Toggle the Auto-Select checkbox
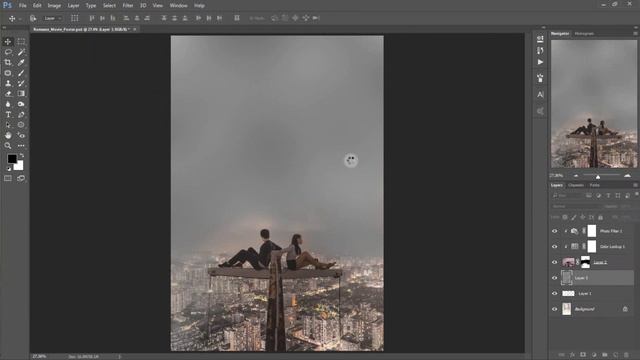This screenshot has height=360, width=640. pyautogui.click(x=33, y=18)
